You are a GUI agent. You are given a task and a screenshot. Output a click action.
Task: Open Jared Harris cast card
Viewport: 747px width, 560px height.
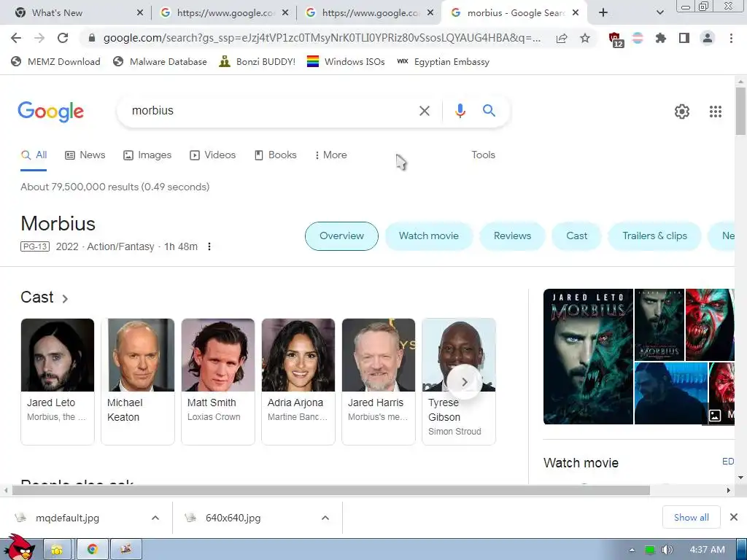[379, 381]
